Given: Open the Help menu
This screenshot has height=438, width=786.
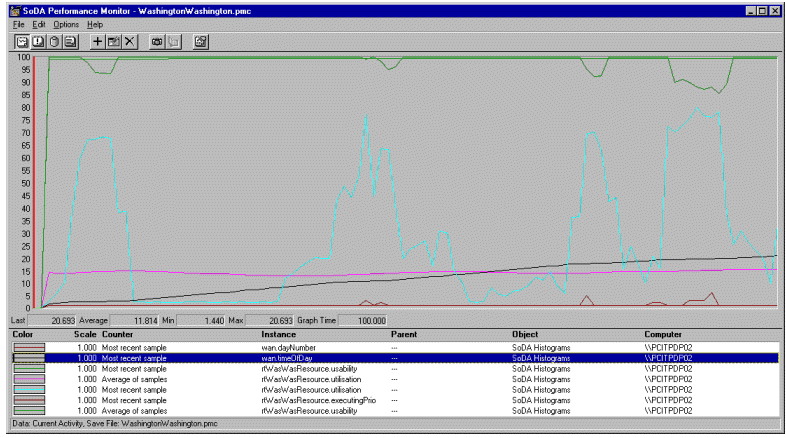Looking at the screenshot, I should click(95, 24).
